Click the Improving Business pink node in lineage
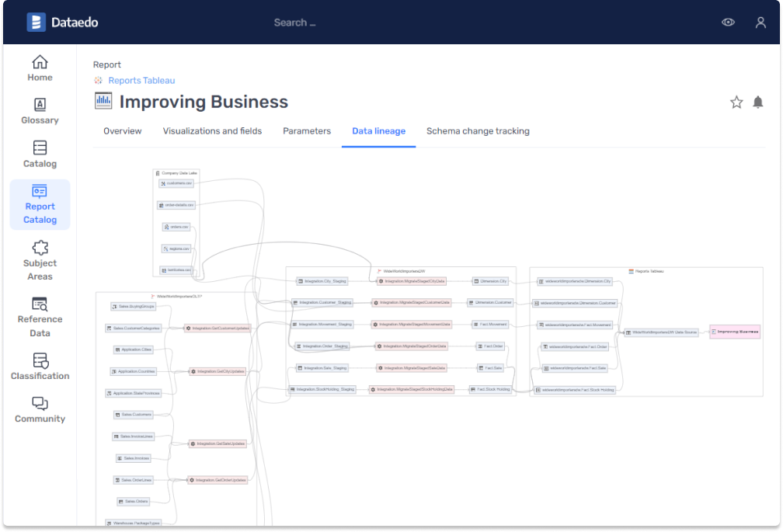Image resolution: width=783 pixels, height=532 pixels. tap(734, 332)
